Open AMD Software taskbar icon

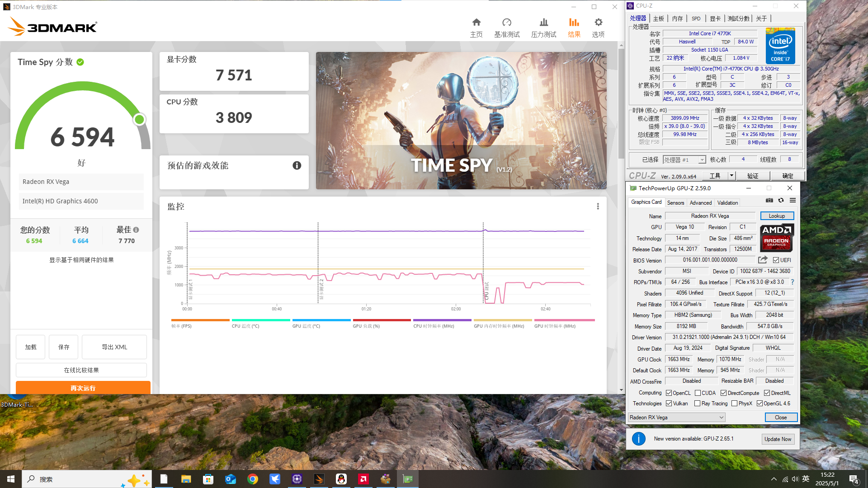coord(363,479)
